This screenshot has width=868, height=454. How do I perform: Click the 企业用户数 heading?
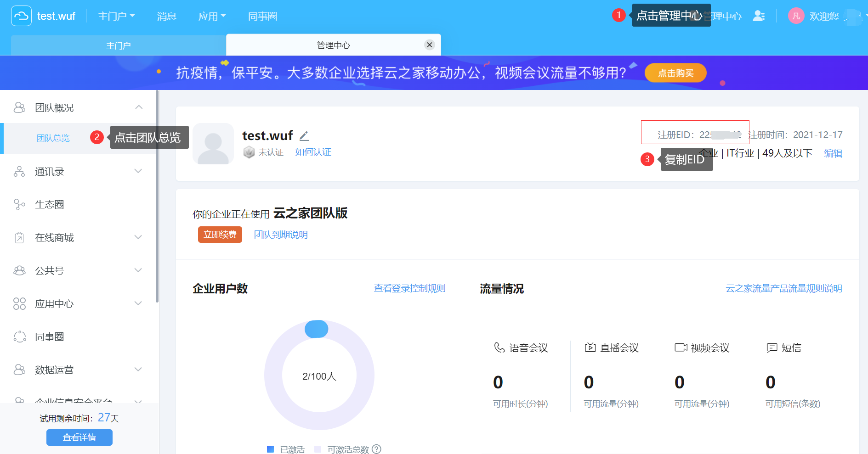coord(220,289)
